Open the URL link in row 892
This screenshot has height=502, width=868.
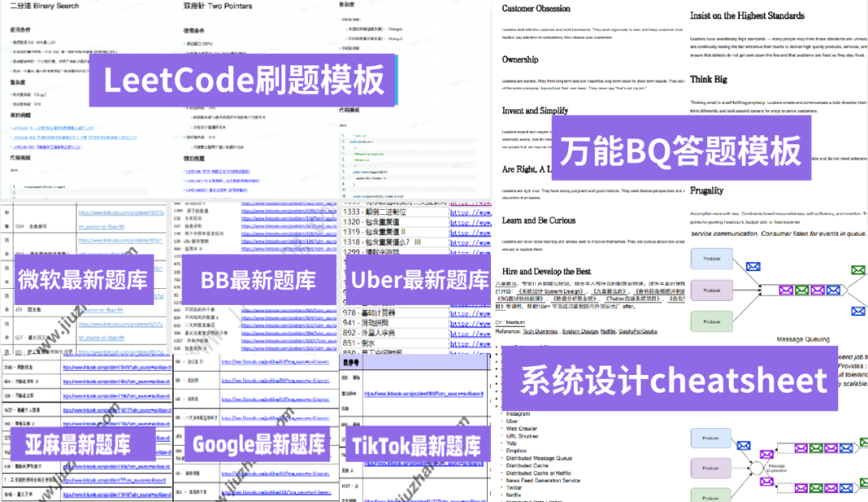pos(470,333)
